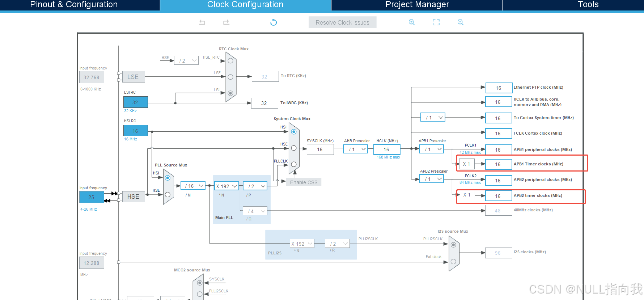Click the undo arrow icon
This screenshot has width=644, height=300.
(x=202, y=22)
